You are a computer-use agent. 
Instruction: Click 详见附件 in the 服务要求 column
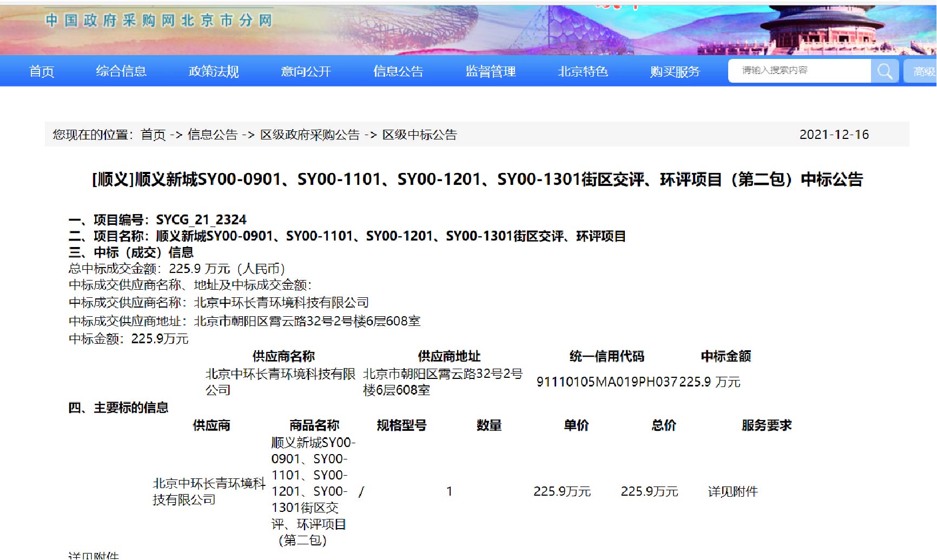733,491
